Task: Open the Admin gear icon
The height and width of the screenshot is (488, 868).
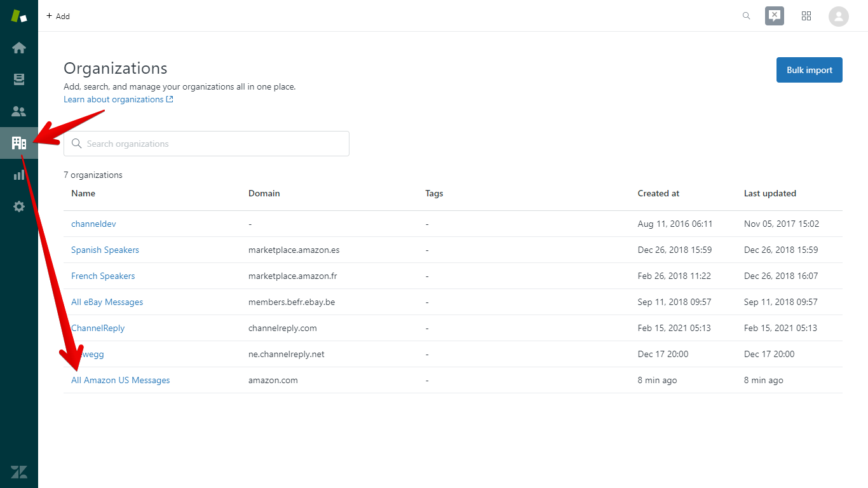Action: (x=19, y=207)
